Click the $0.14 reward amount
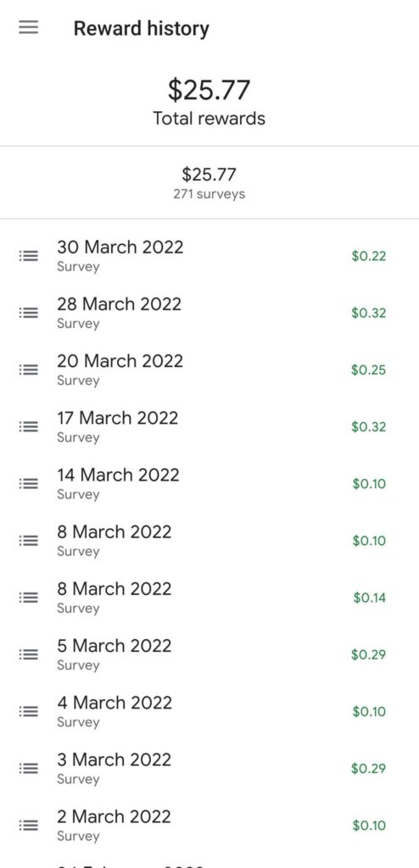Screen dimensions: 419x868 370,598
